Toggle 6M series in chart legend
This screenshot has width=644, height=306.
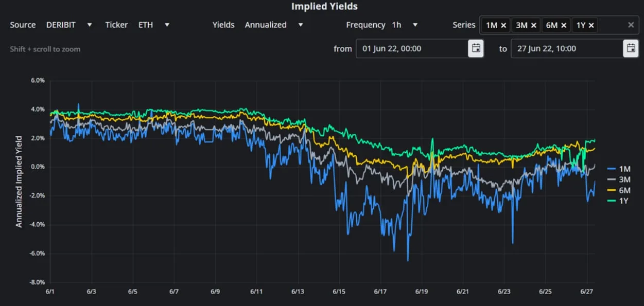click(x=619, y=190)
